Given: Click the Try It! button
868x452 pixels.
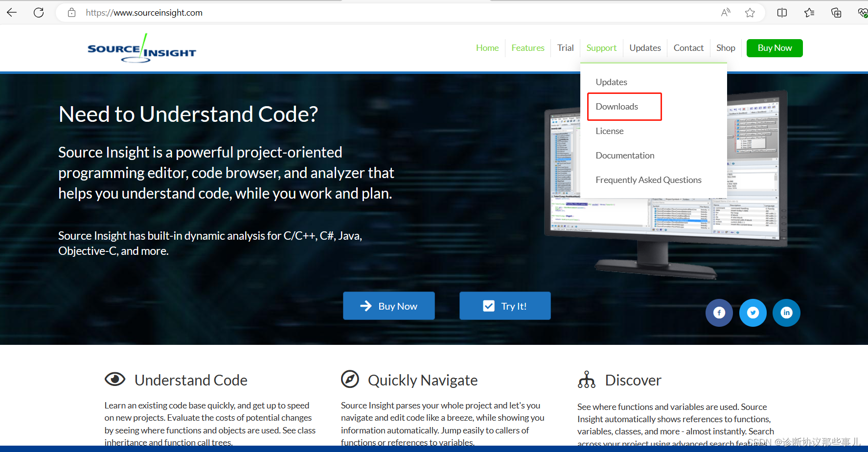Looking at the screenshot, I should pyautogui.click(x=505, y=306).
